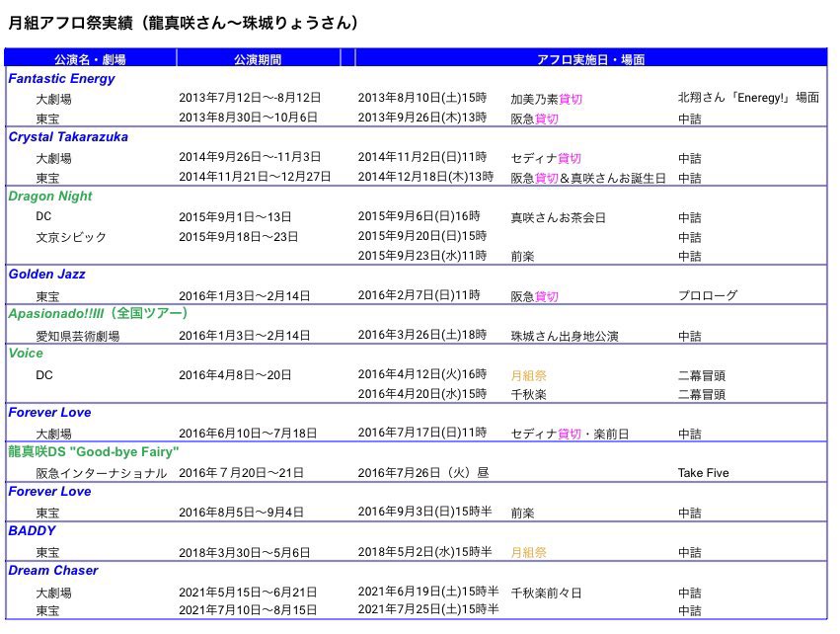This screenshot has width=840, height=634.
Task: Click the period 2013年8月30日〜10月6日
Action: pos(248,118)
